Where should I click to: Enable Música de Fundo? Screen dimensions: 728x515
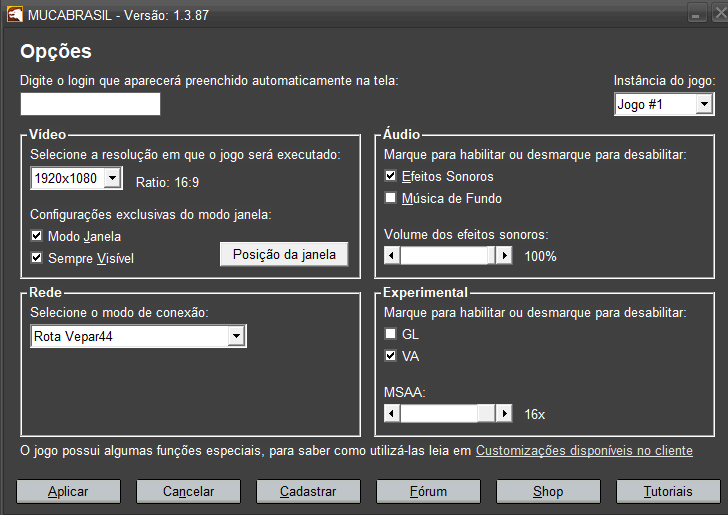tap(391, 198)
